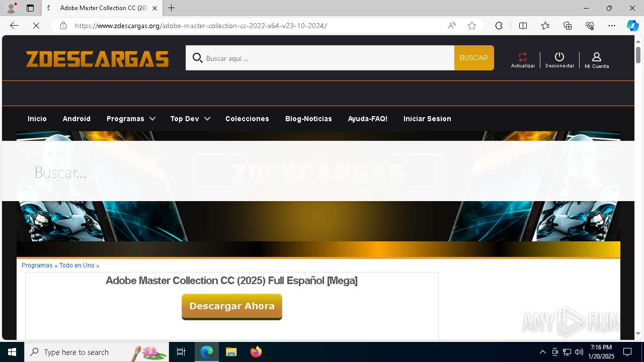View site information lock icon
The width and height of the screenshot is (644, 362).
(x=63, y=26)
